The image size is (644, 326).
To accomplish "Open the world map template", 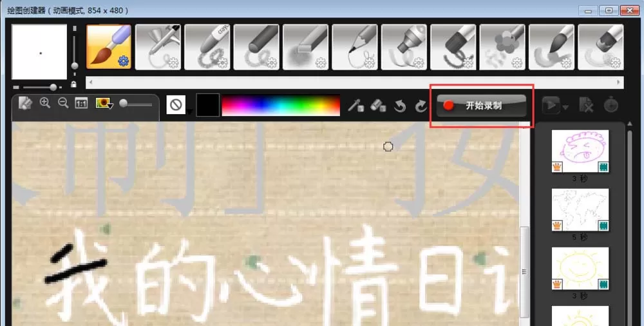I will click(580, 209).
